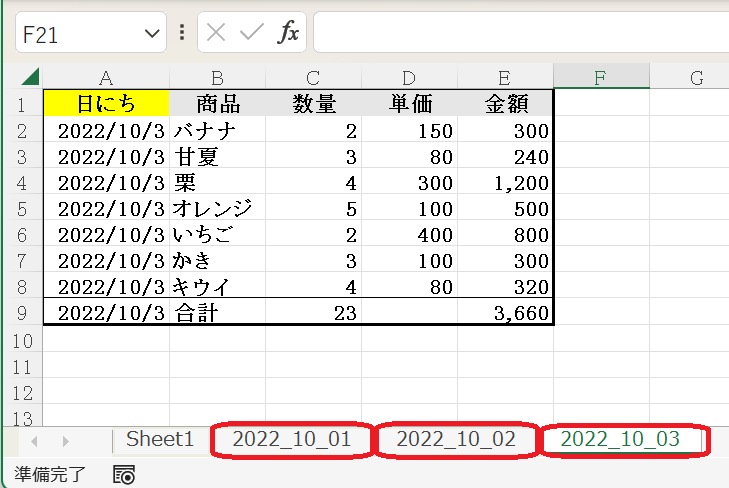Image resolution: width=729 pixels, height=488 pixels.
Task: Select the yellow 日にち header cell
Action: point(106,103)
